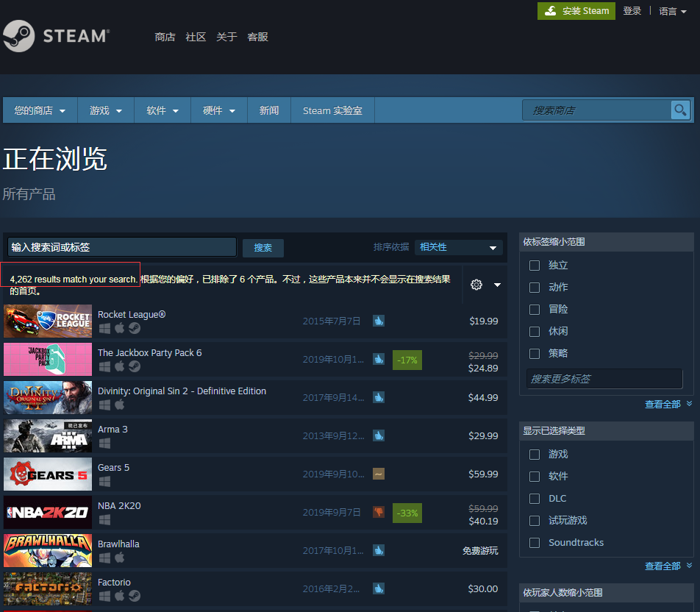Open the 游戏 dropdown in navigation bar
Viewport: 700px width, 612px height.
tap(106, 110)
